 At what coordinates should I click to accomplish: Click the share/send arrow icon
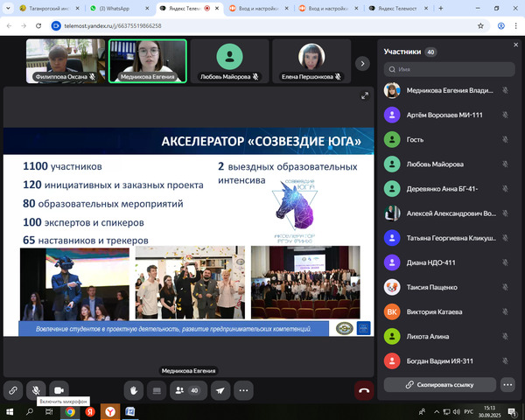220,390
